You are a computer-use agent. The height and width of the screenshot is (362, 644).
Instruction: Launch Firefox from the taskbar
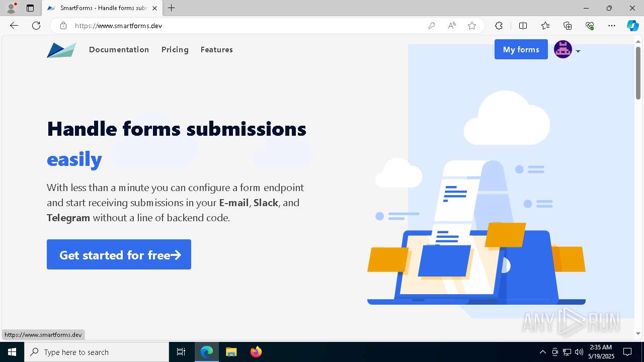[256, 352]
